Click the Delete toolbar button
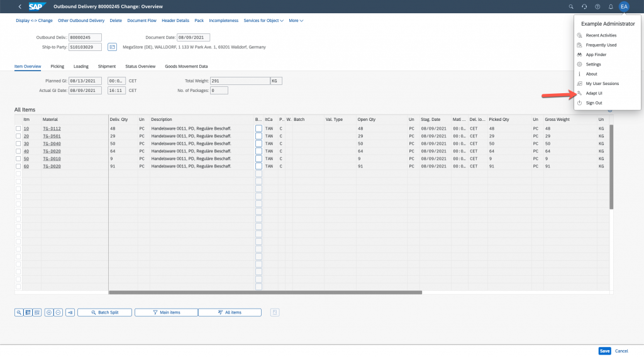This screenshot has width=644, height=357. (116, 21)
